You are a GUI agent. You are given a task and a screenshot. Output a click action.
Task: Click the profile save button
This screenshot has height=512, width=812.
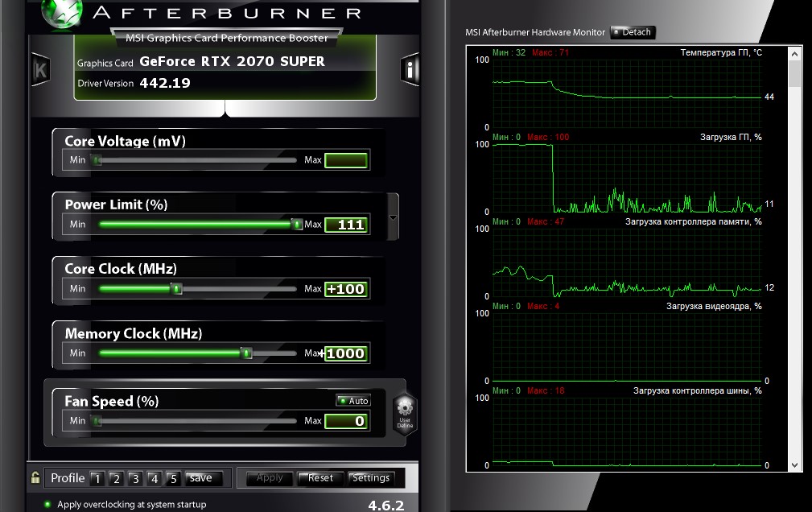click(204, 478)
